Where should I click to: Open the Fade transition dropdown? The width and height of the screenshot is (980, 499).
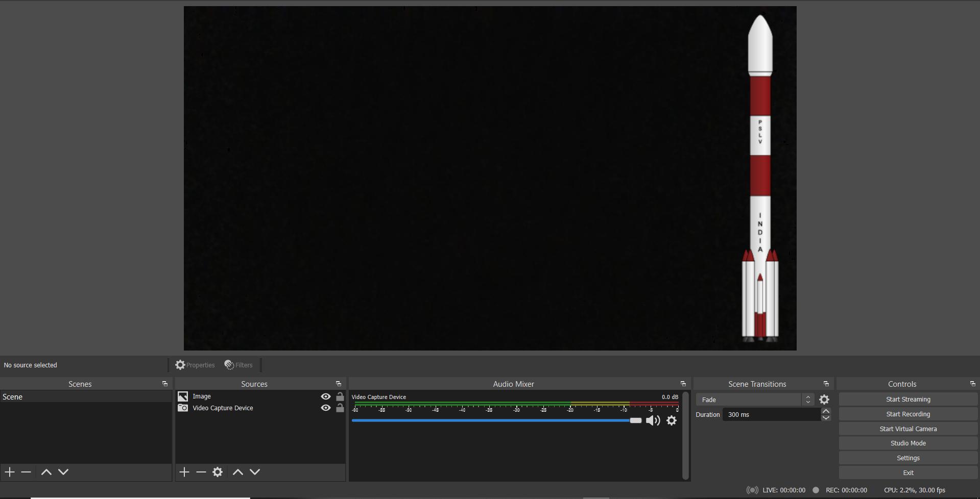(x=755, y=400)
